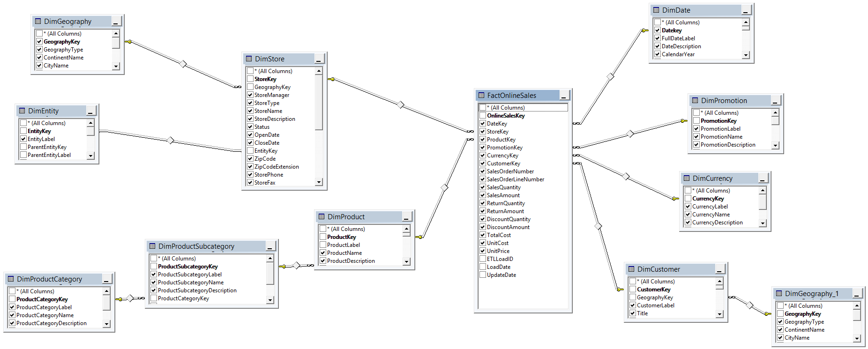
Task: Check PromotionKey in DimPromotion table
Action: (x=696, y=120)
